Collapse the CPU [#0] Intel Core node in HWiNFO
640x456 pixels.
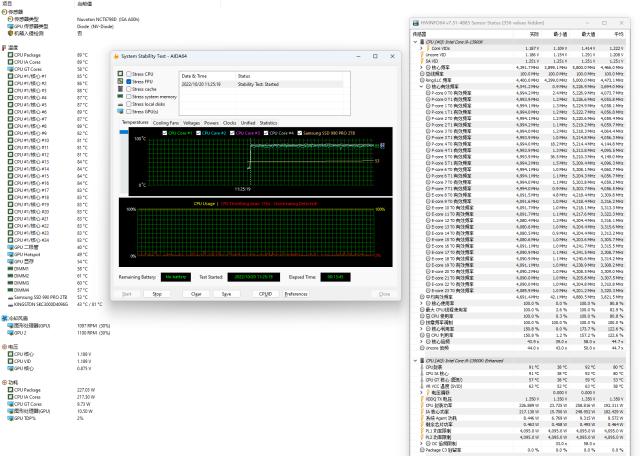[415, 42]
